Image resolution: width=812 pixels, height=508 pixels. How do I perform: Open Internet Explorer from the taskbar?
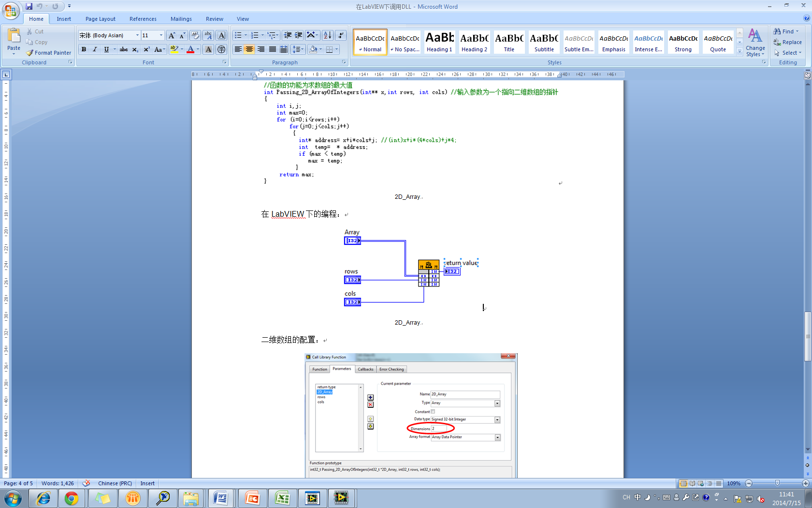point(43,498)
